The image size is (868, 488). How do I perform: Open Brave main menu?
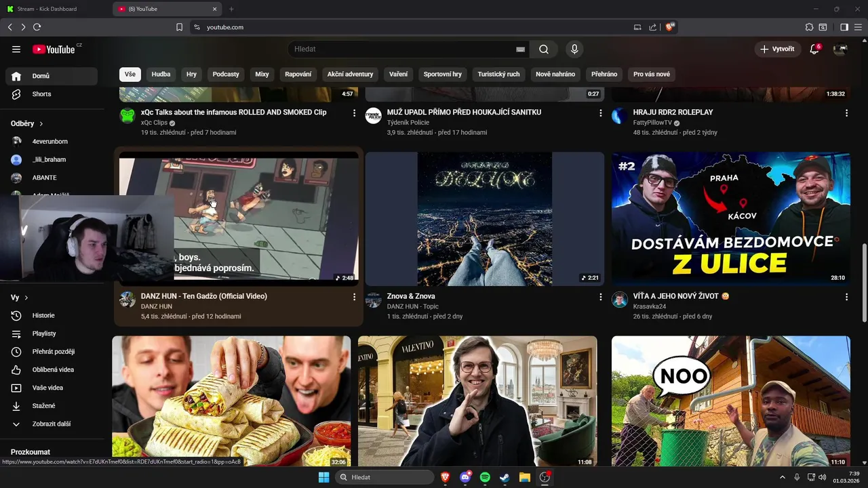(859, 27)
